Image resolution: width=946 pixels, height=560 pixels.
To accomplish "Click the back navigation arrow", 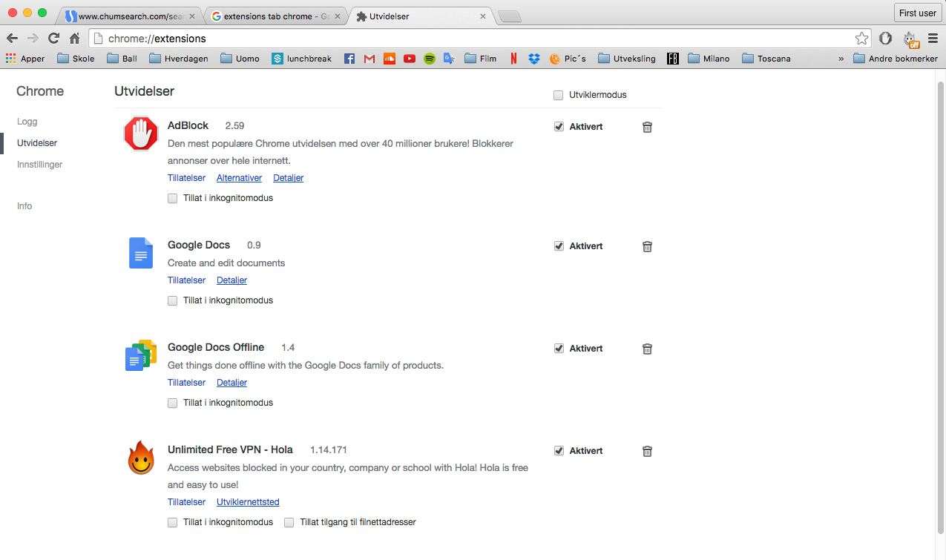I will pos(13,38).
